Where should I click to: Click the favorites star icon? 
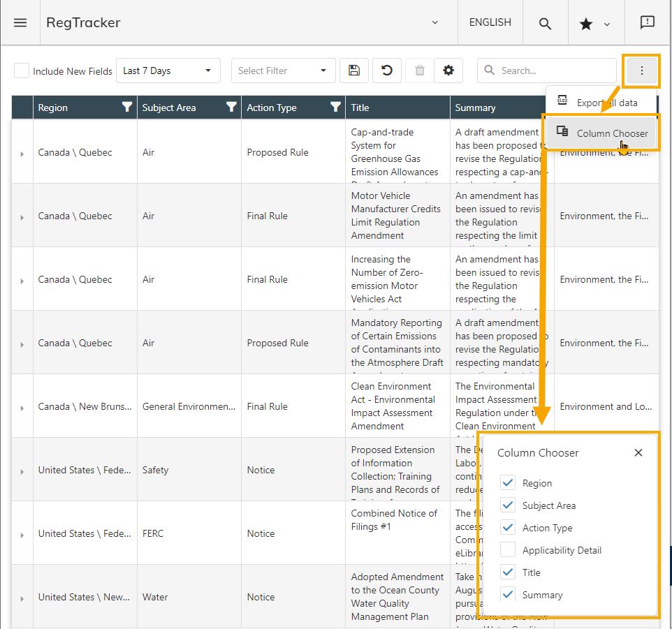point(586,24)
